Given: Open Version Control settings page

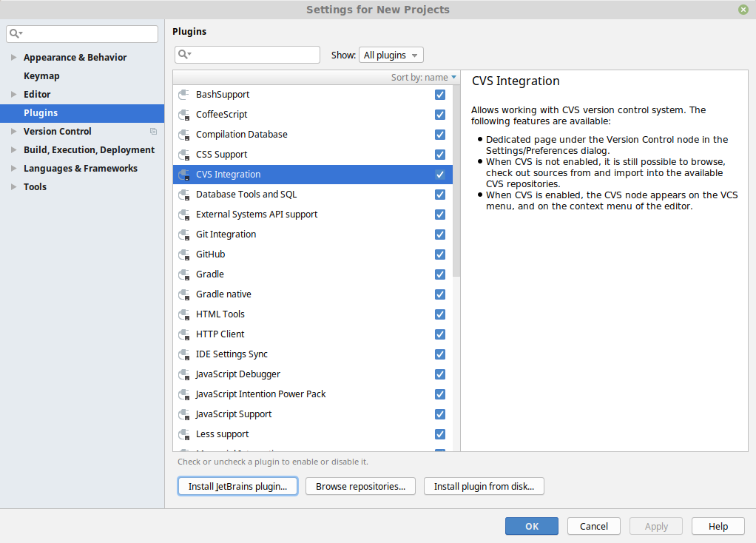Looking at the screenshot, I should click(58, 132).
